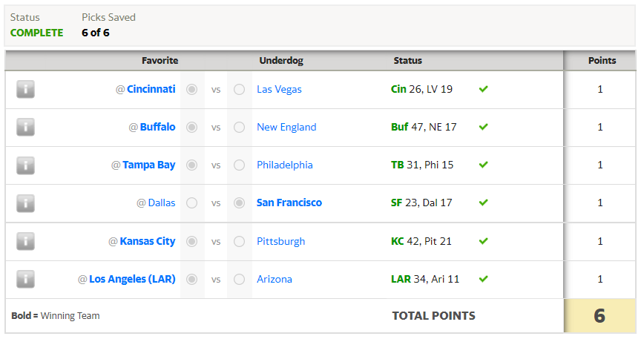The height and width of the screenshot is (339, 644).
Task: Open info icon for Cincinnati vs Las Vegas
Action: pos(25,89)
